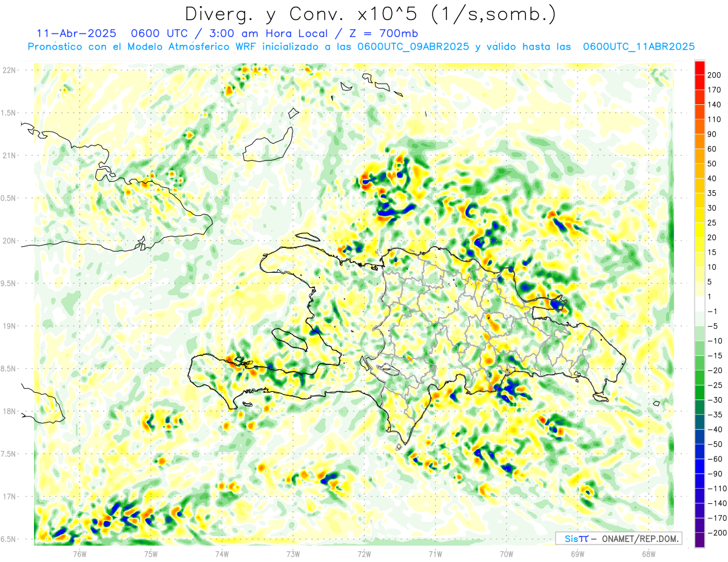Click the colorbar value '35'
Viewport: 728px width, 562px height.
[x=712, y=193]
